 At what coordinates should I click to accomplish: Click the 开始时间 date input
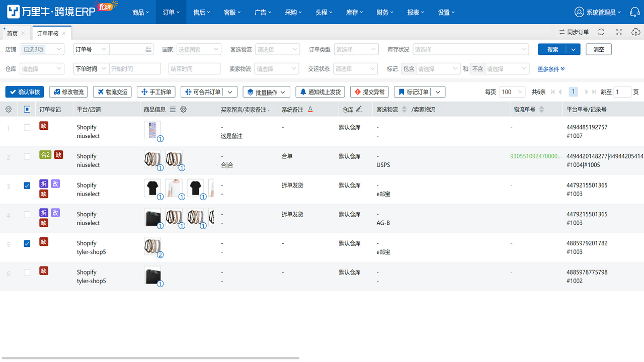(x=135, y=68)
